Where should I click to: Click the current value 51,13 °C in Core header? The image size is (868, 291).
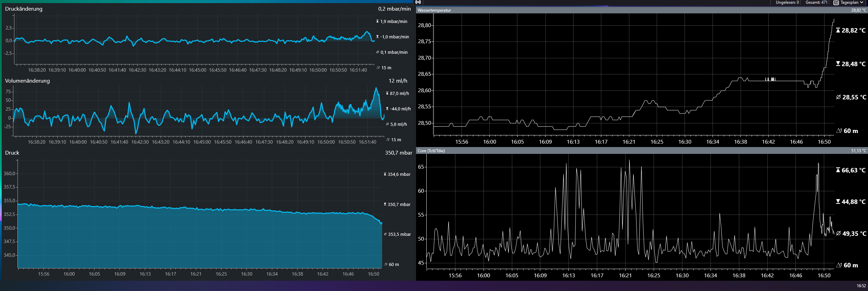(x=858, y=151)
